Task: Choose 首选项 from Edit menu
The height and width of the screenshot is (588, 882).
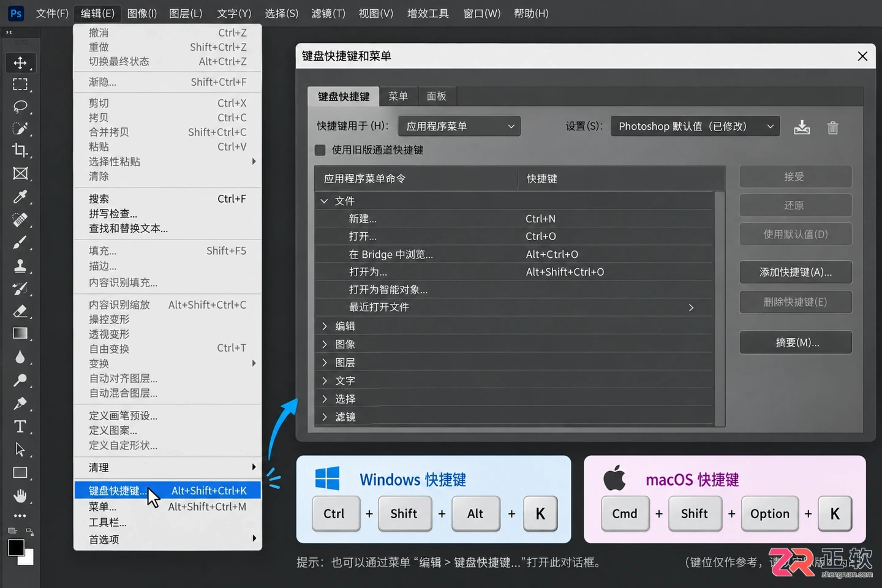Action: pyautogui.click(x=167, y=539)
